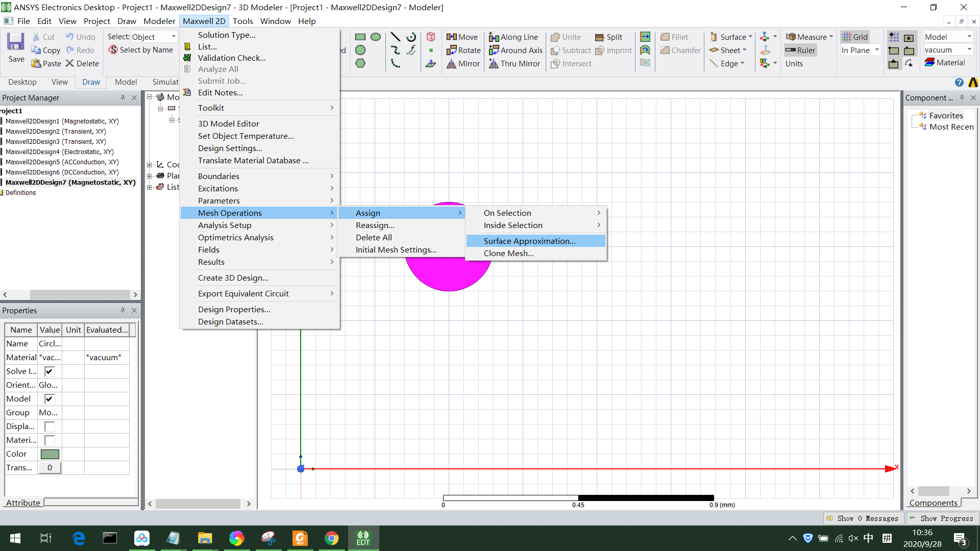Toggle the Model checkbox in Properties

tap(48, 398)
